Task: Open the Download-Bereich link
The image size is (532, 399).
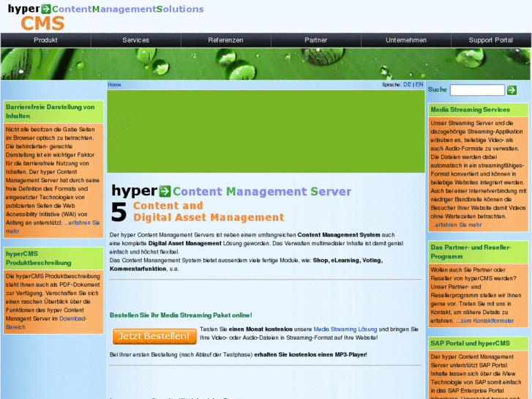Action: click(x=46, y=323)
